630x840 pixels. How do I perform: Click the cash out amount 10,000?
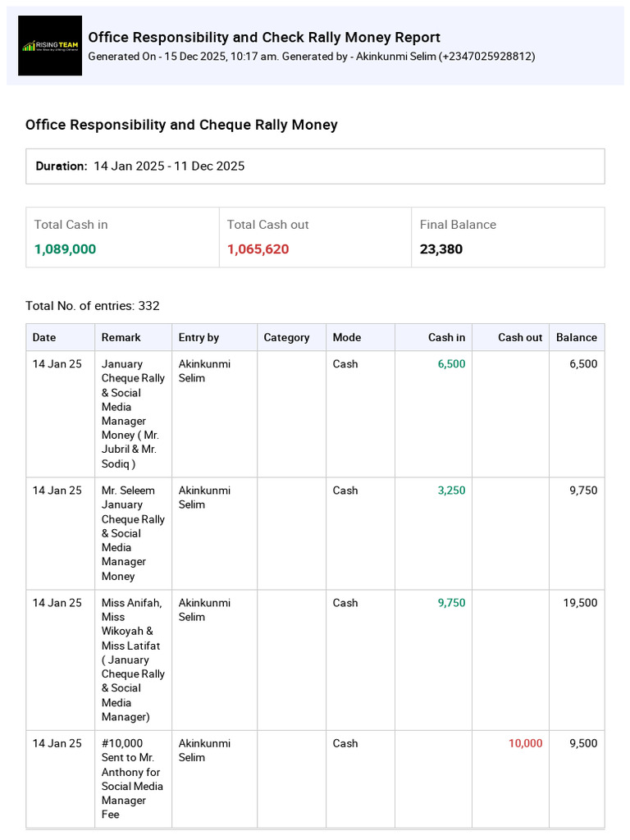(526, 743)
